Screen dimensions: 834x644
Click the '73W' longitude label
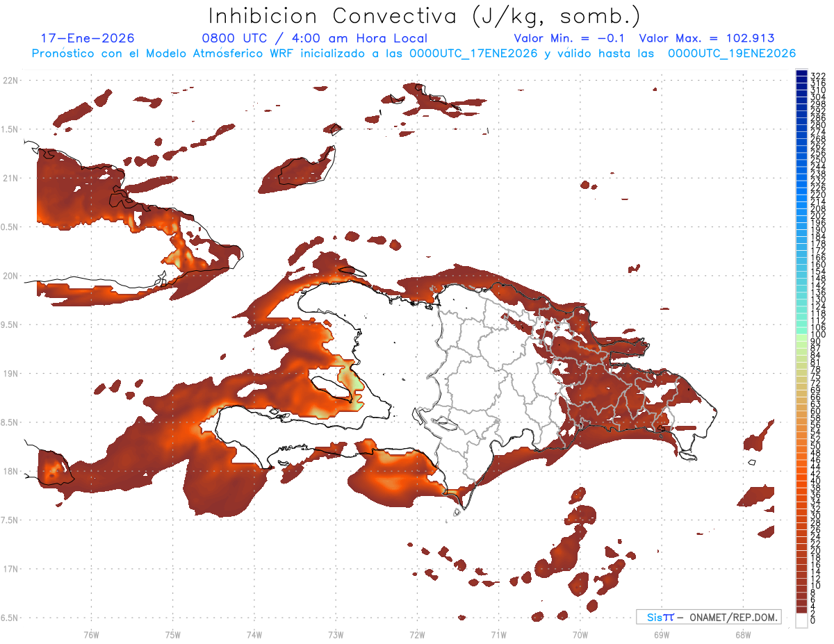pos(336,634)
